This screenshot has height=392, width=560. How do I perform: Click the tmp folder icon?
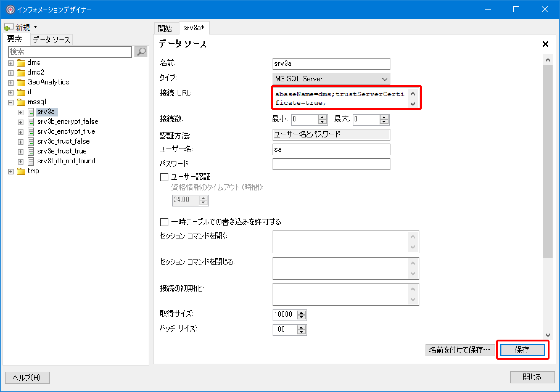coord(21,171)
